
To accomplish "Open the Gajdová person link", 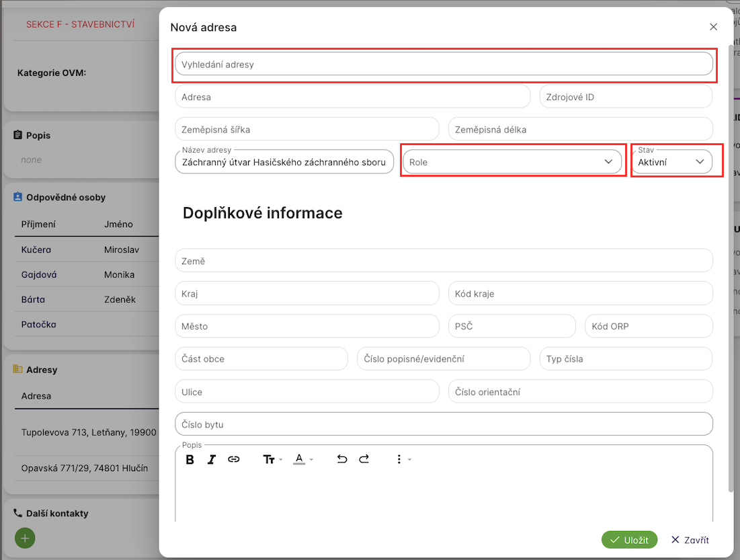I will 40,275.
